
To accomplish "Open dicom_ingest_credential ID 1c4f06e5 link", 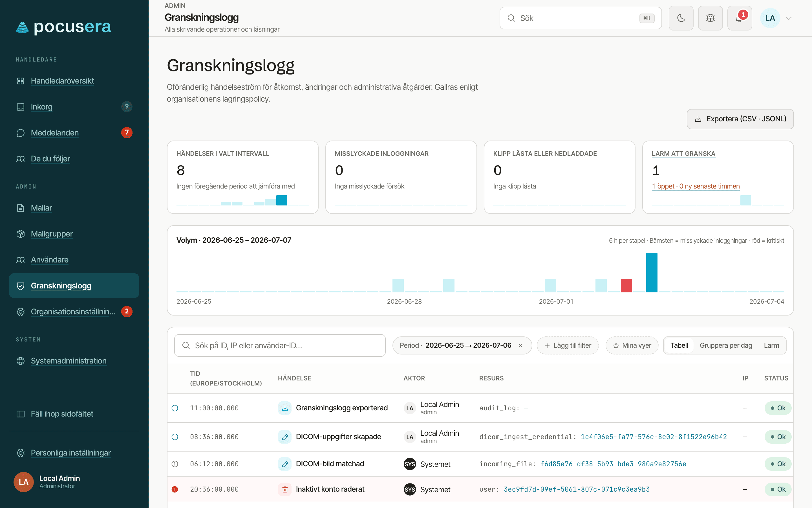I will (x=654, y=437).
